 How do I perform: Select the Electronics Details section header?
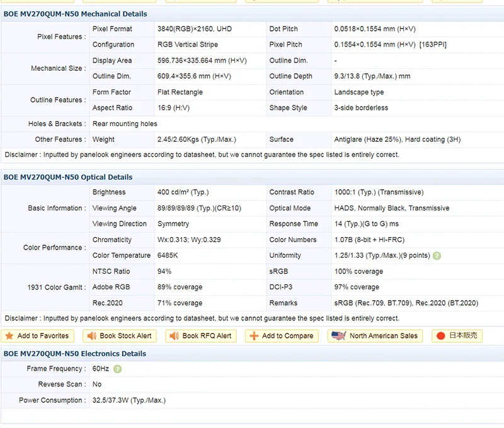coord(75,354)
